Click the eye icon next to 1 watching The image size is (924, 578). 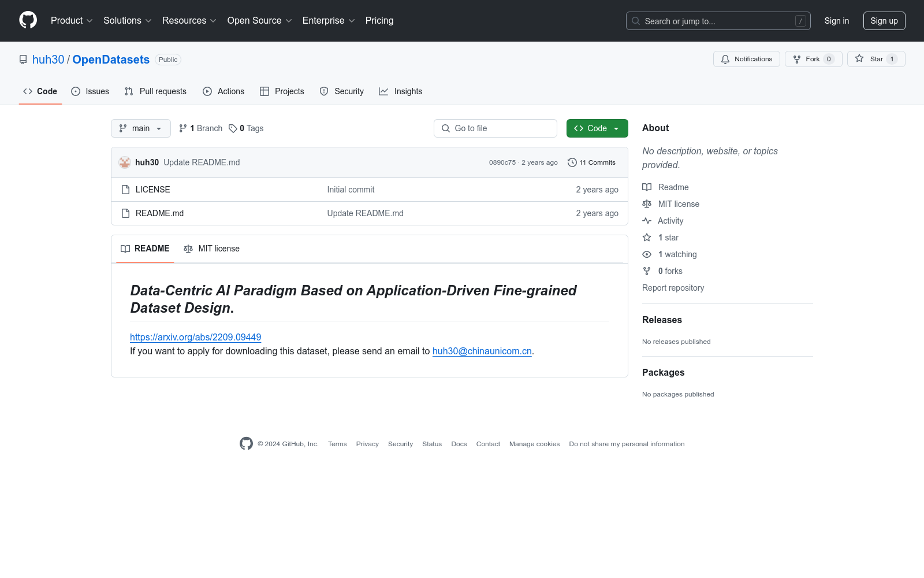pos(647,254)
